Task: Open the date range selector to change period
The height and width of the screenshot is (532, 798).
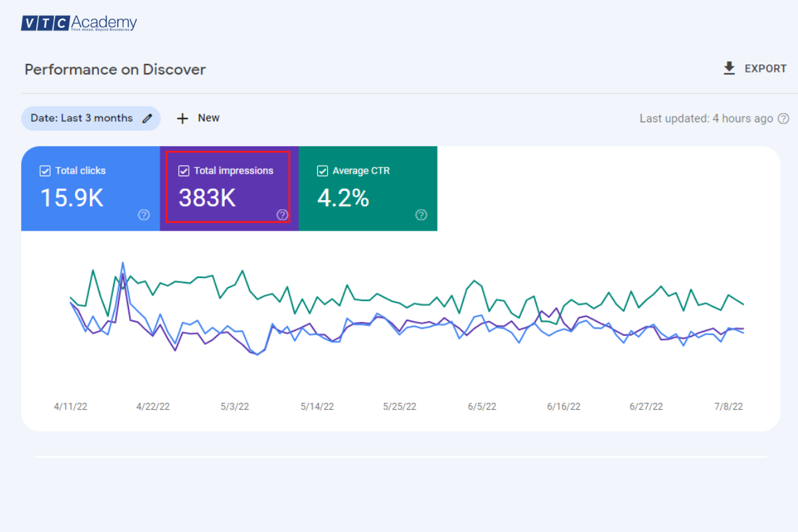Action: [x=83, y=118]
